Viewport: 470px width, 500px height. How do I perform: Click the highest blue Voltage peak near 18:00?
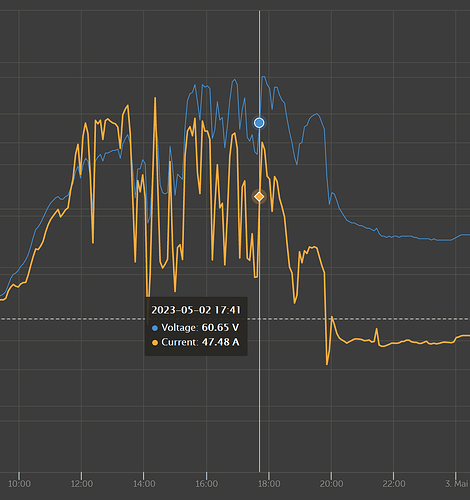tap(264, 77)
